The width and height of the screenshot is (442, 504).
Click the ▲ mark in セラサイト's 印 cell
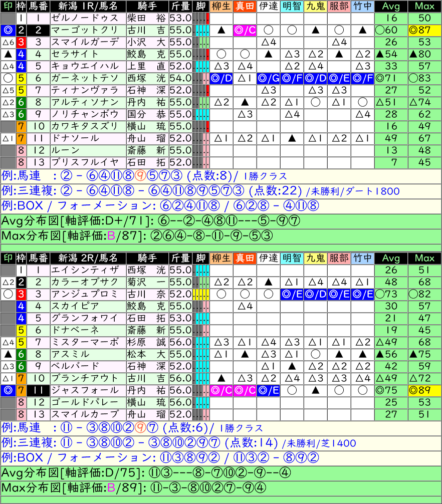8,54
